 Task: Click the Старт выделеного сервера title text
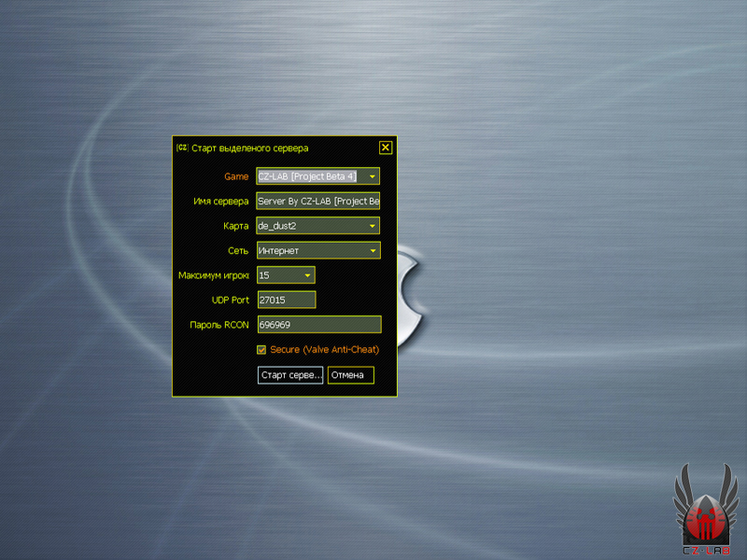[250, 148]
